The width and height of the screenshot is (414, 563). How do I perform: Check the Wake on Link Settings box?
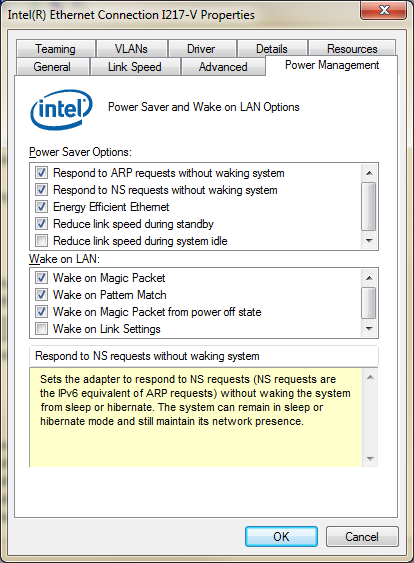coord(41,329)
